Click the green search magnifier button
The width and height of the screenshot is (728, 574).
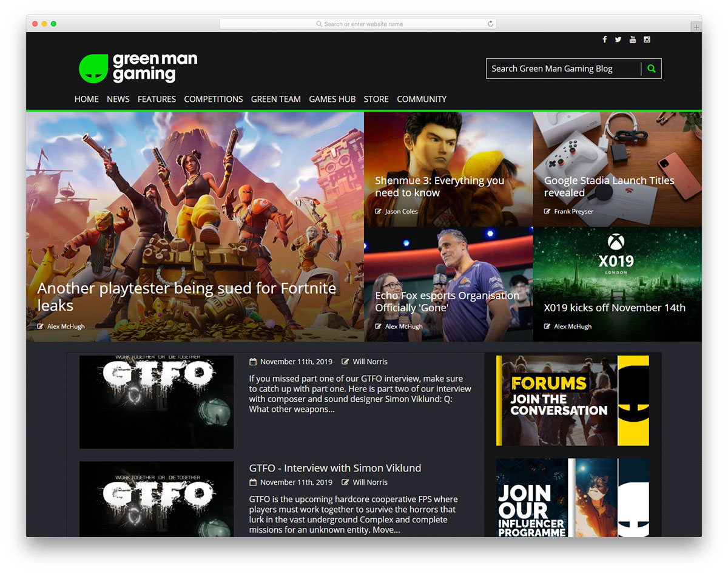pyautogui.click(x=652, y=69)
